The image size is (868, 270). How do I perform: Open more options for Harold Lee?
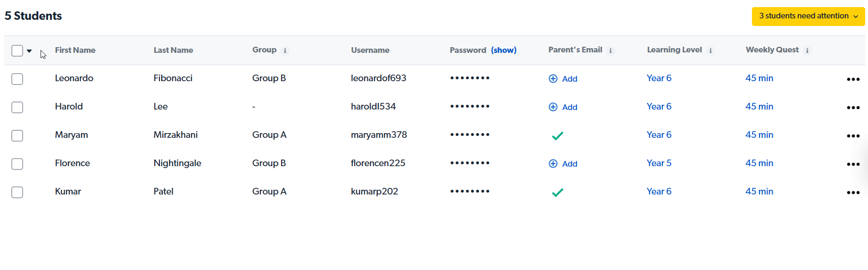(853, 108)
